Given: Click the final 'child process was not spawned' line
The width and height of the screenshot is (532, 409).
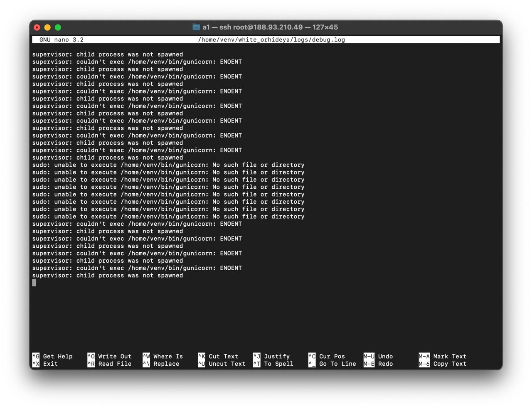Looking at the screenshot, I should (x=108, y=276).
